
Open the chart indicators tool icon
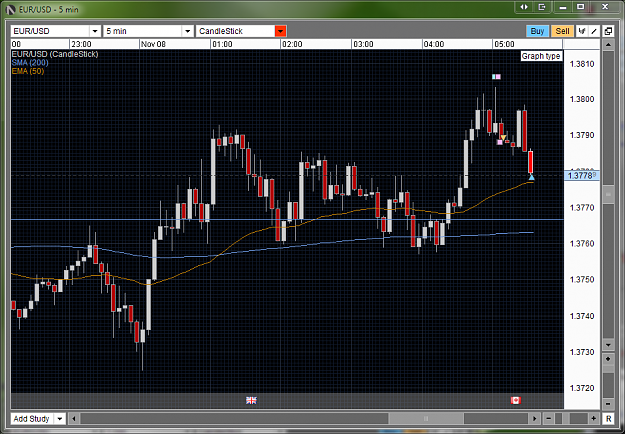click(582, 31)
